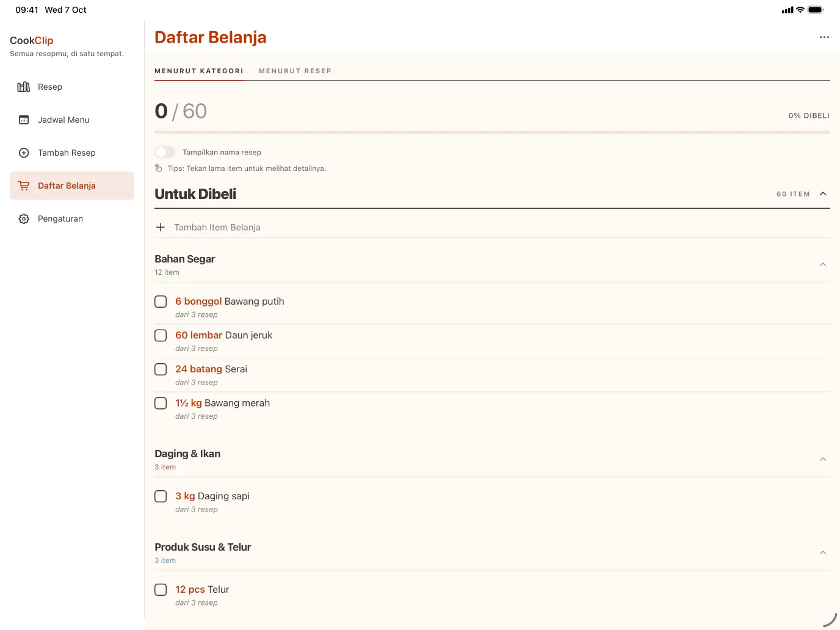
Task: Tick the Serai item checkbox
Action: click(x=161, y=369)
